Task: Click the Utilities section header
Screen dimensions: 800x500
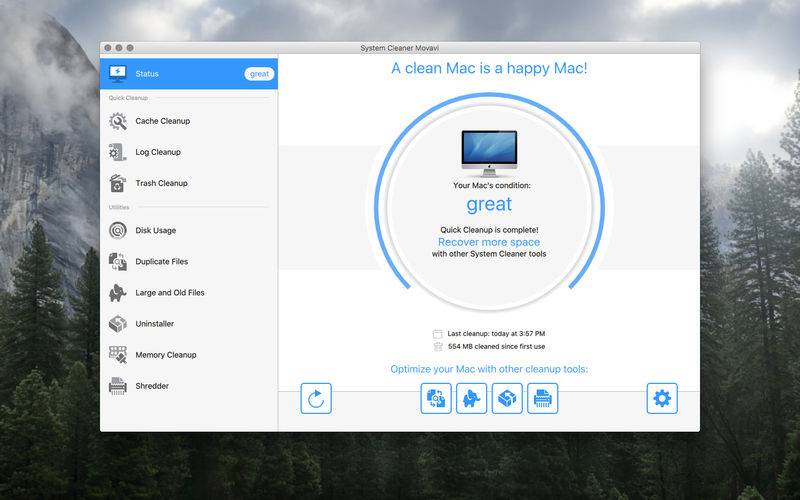Action: click(x=119, y=207)
